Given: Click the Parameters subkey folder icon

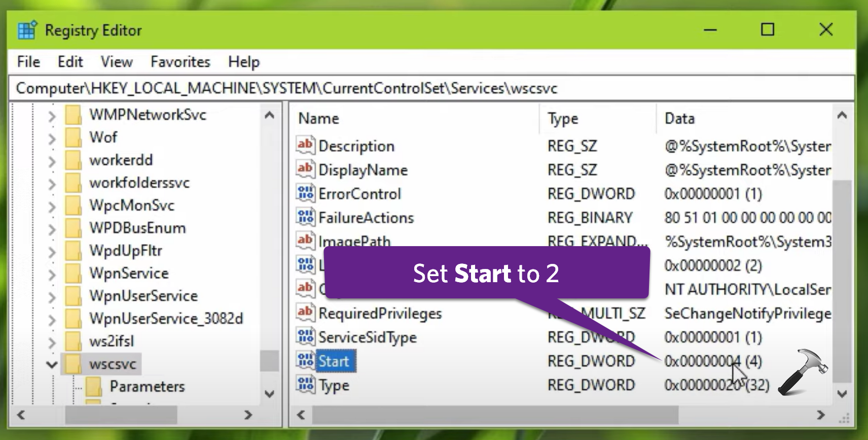Looking at the screenshot, I should point(94,386).
